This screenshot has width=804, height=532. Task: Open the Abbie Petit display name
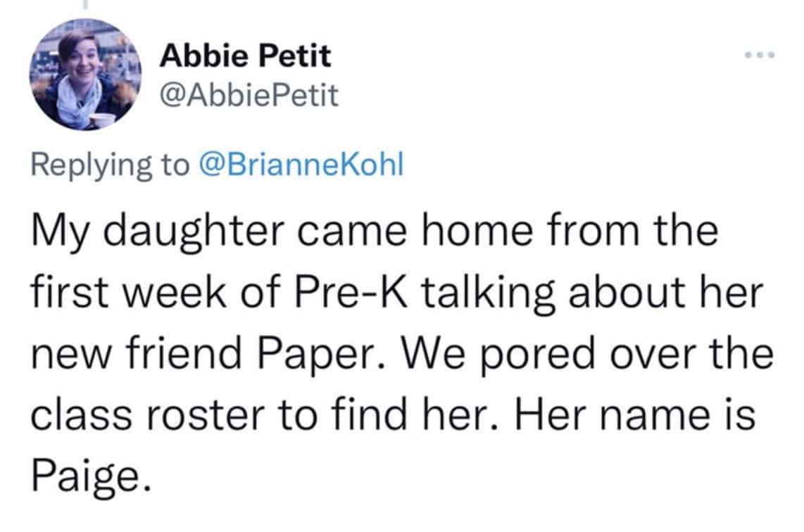245,56
